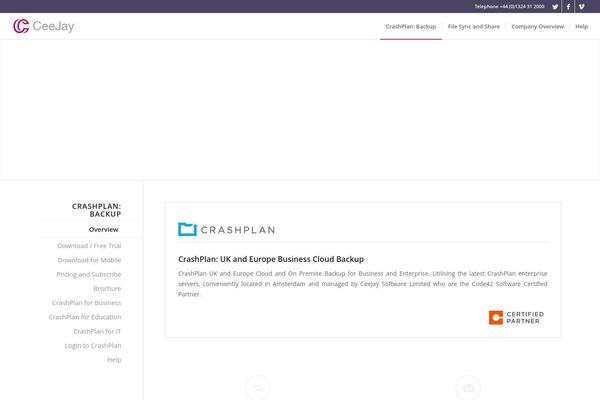The image size is (600, 400).
Task: Open the Company Overview menu
Action: 537,26
